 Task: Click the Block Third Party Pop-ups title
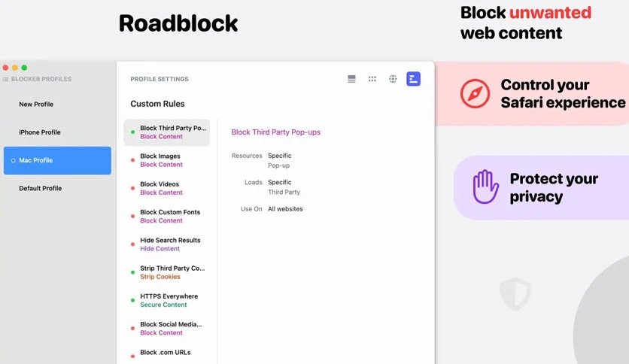pyautogui.click(x=275, y=132)
